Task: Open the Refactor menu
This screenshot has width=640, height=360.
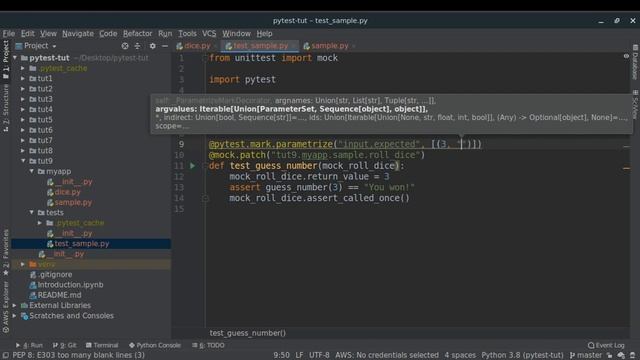Action: click(x=138, y=33)
